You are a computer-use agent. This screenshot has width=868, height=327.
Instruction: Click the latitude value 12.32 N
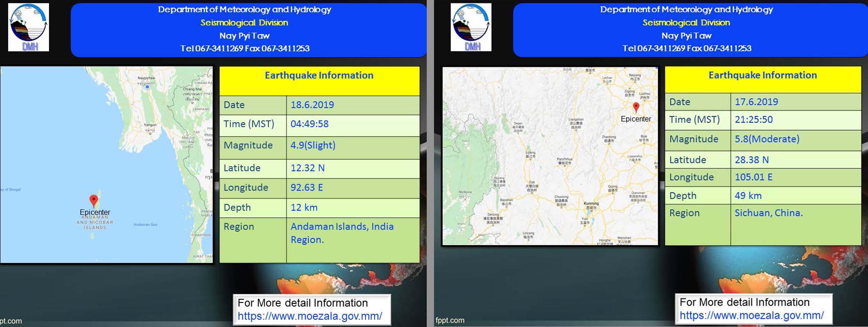coord(307,168)
